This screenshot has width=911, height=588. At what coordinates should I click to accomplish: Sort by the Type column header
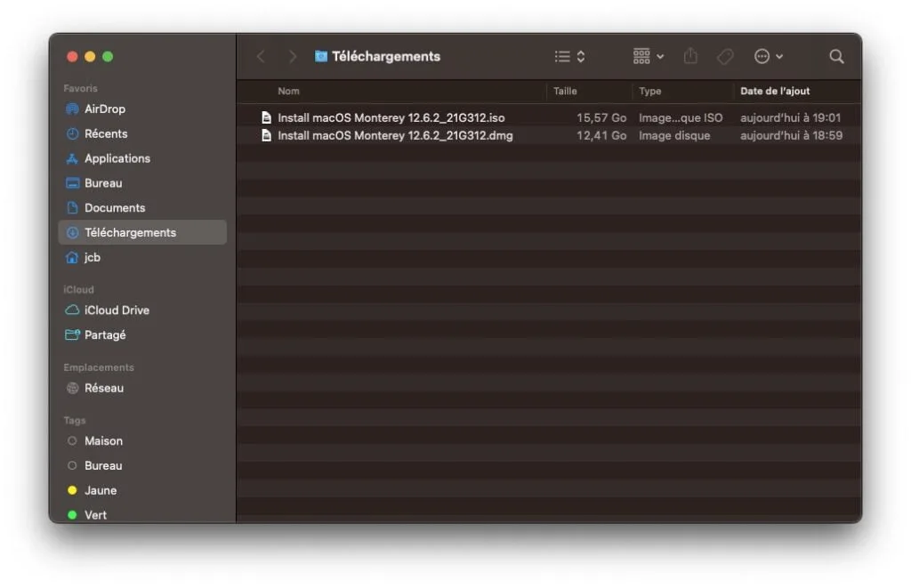tap(650, 92)
